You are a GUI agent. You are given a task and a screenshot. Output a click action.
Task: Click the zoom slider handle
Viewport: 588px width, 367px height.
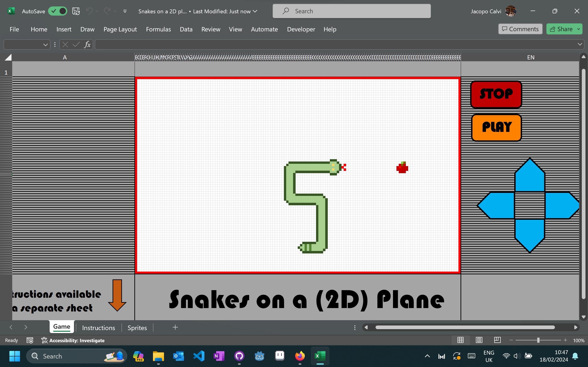[538, 340]
